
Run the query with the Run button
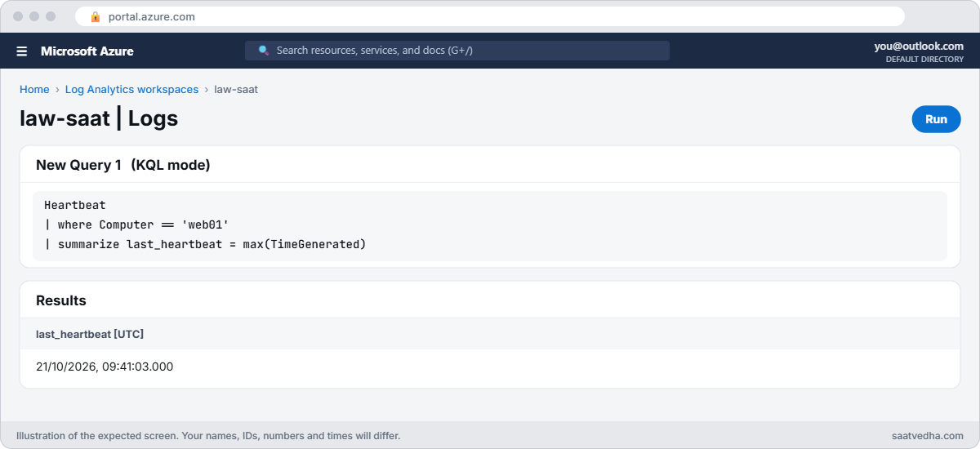[936, 119]
